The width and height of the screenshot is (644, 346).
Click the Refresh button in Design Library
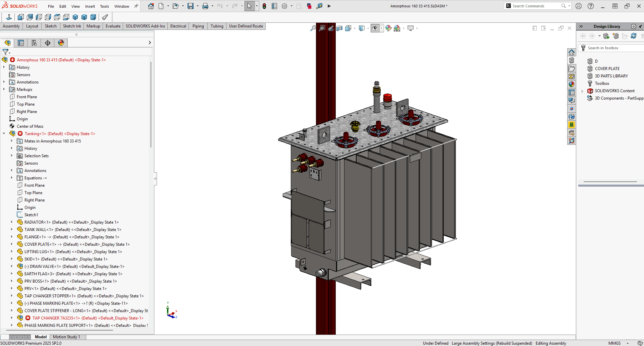tap(634, 36)
